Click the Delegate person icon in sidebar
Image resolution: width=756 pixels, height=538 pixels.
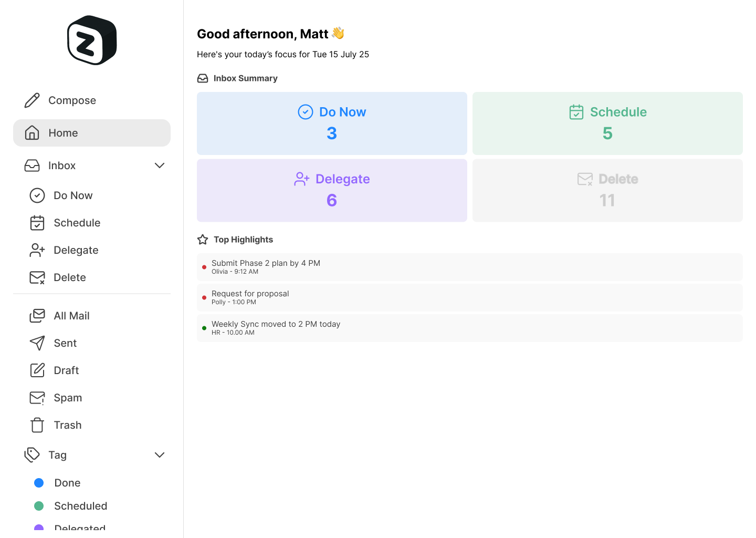click(x=37, y=250)
